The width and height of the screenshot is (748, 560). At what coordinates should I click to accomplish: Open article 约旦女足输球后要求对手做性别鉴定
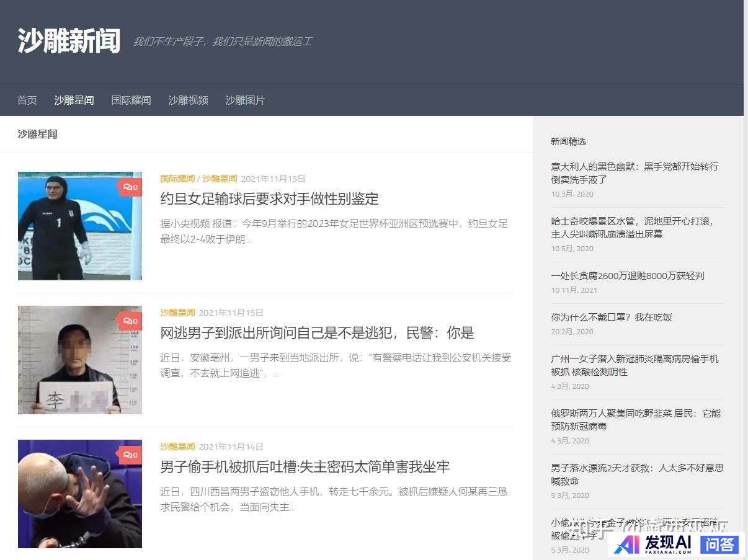[x=269, y=199]
